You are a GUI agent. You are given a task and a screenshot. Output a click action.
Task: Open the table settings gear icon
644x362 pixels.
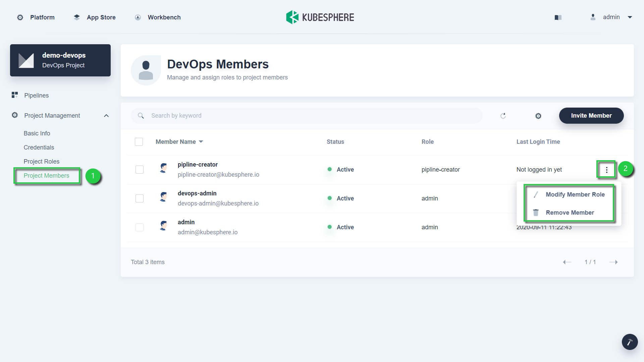point(538,116)
